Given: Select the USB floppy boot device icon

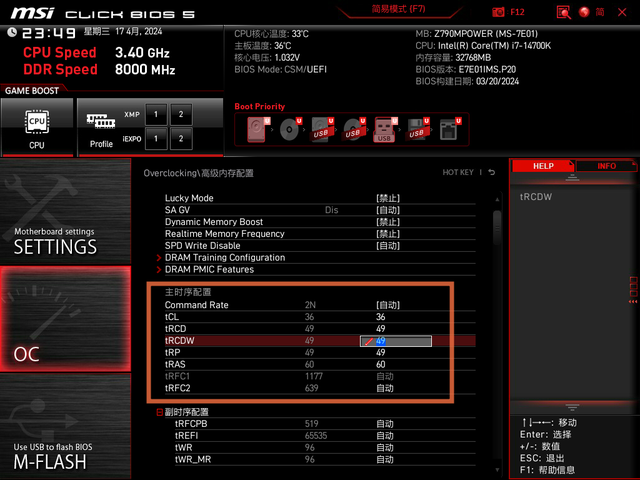Looking at the screenshot, I should 417,129.
